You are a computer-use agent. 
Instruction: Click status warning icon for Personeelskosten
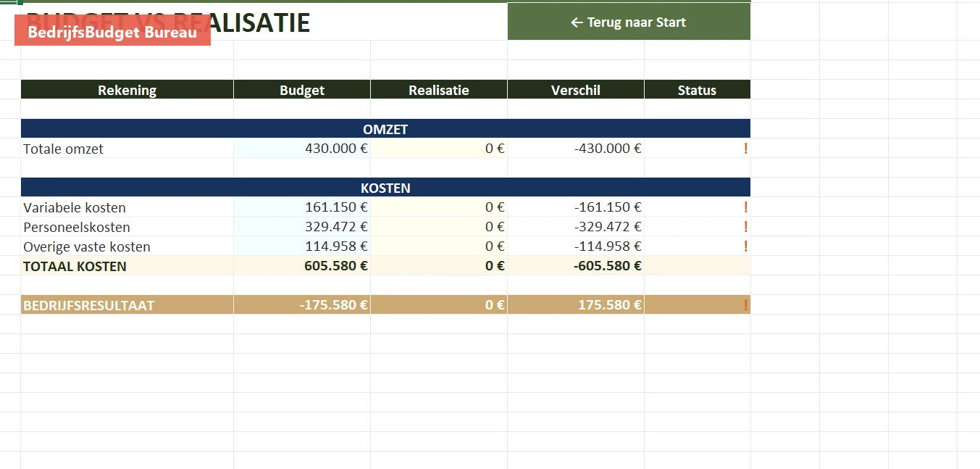coord(745,227)
